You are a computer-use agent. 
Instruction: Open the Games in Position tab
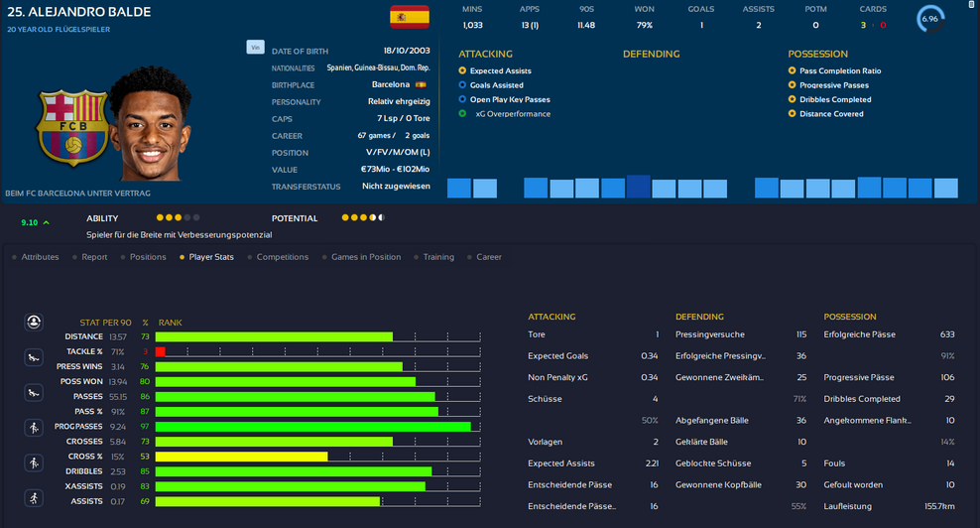coord(365,257)
